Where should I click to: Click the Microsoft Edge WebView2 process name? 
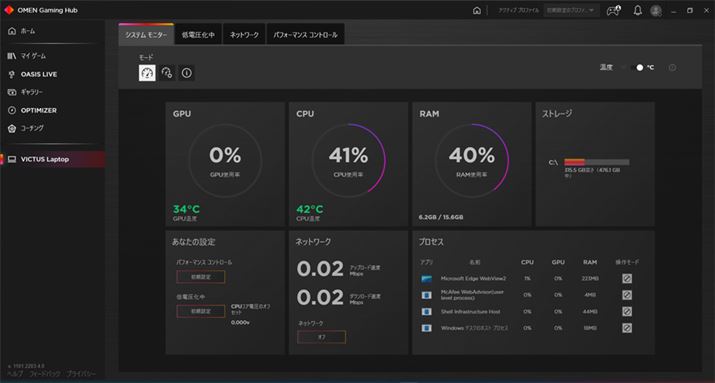click(473, 279)
